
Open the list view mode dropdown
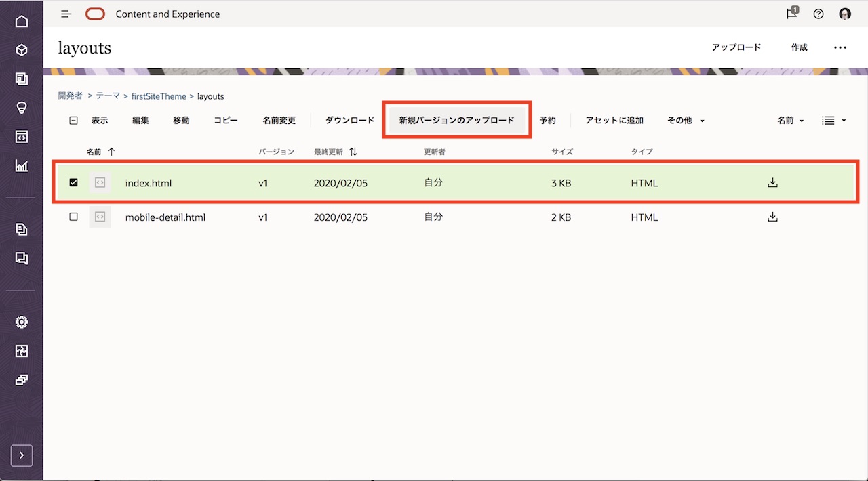(x=833, y=121)
